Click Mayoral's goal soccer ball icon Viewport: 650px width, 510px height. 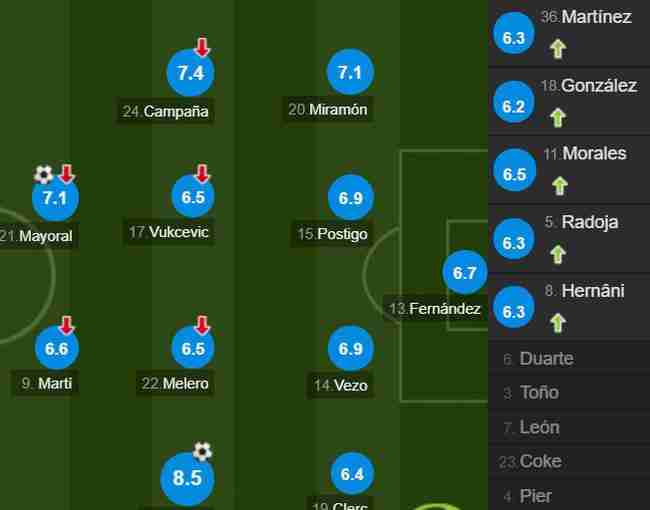pyautogui.click(x=44, y=174)
